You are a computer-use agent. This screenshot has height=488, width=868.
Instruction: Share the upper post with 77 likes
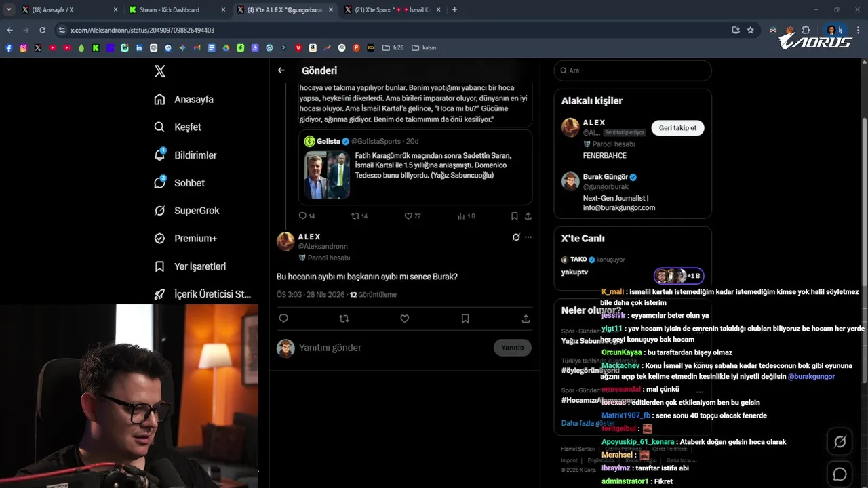(528, 216)
